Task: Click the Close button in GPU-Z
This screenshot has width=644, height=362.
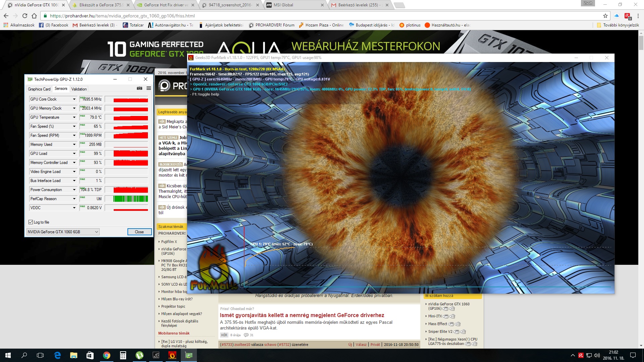Action: [139, 232]
